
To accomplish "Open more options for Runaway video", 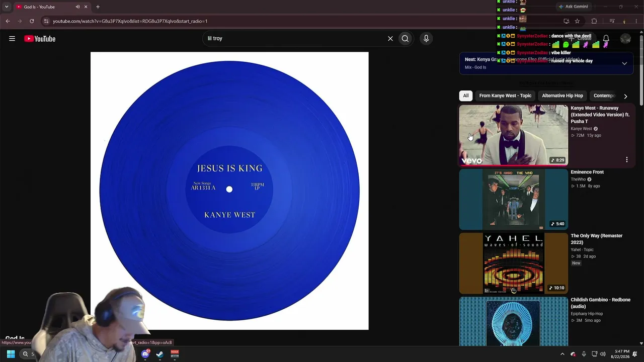I will click(x=627, y=159).
